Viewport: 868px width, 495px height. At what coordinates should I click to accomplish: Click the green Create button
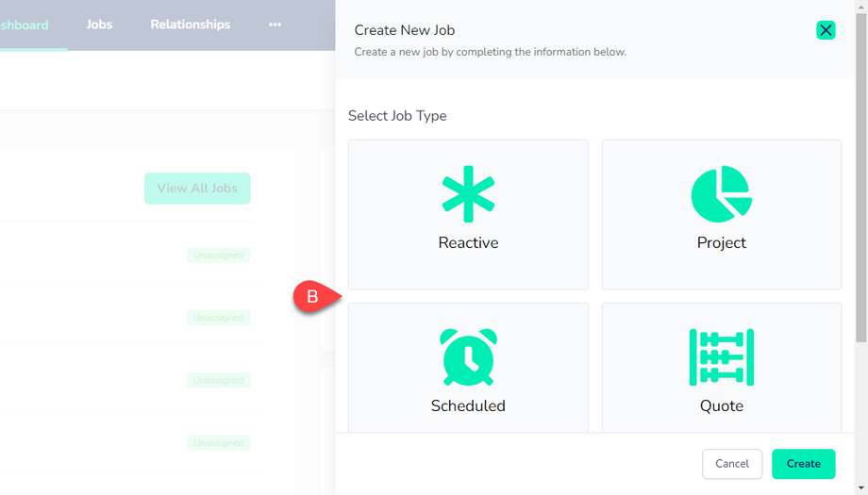click(803, 464)
